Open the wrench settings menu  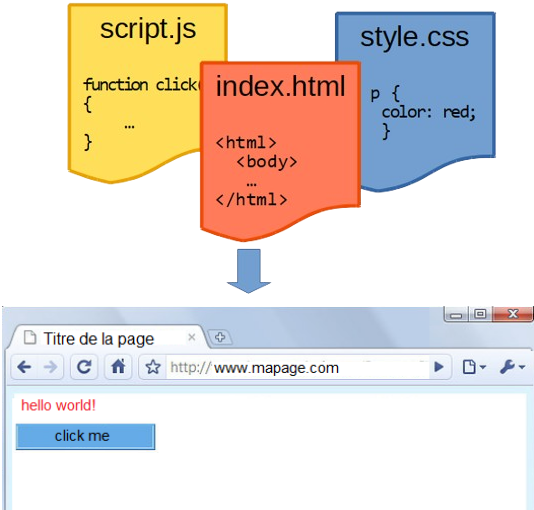click(512, 367)
